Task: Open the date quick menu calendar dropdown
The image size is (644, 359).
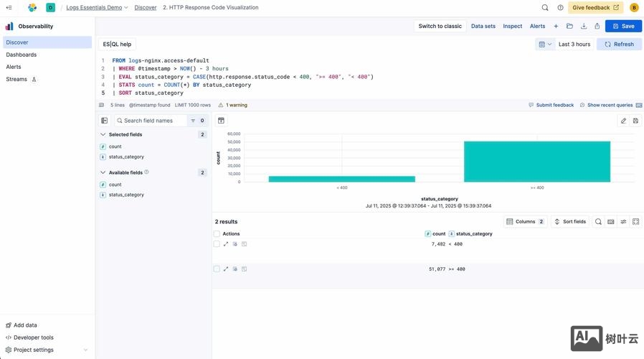Action: coord(545,44)
